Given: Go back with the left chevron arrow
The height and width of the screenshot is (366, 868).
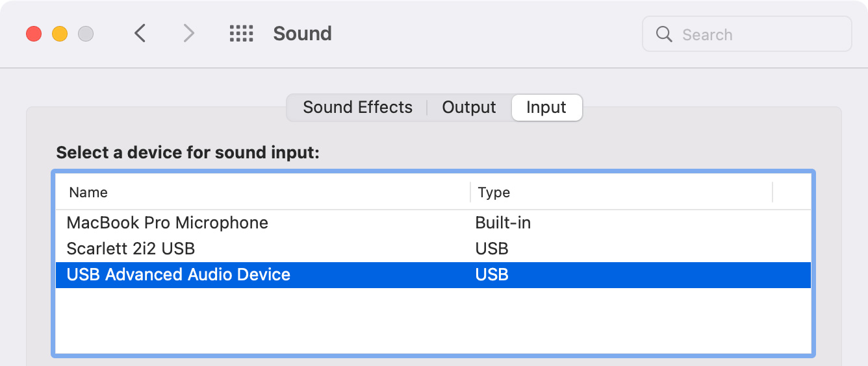Looking at the screenshot, I should click(x=140, y=33).
